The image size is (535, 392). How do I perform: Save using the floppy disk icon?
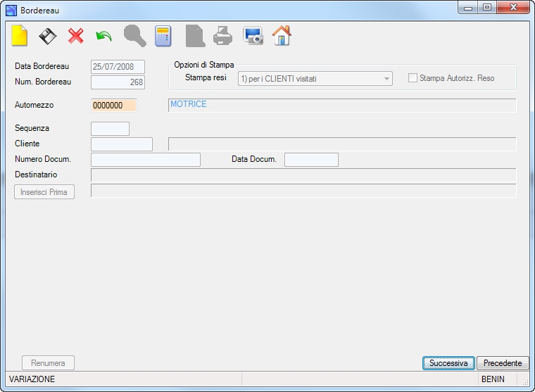[47, 36]
